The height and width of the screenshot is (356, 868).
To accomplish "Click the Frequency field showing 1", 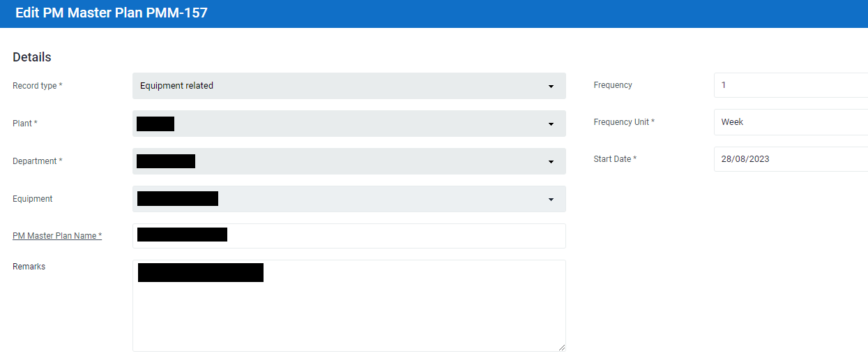I will 791,85.
